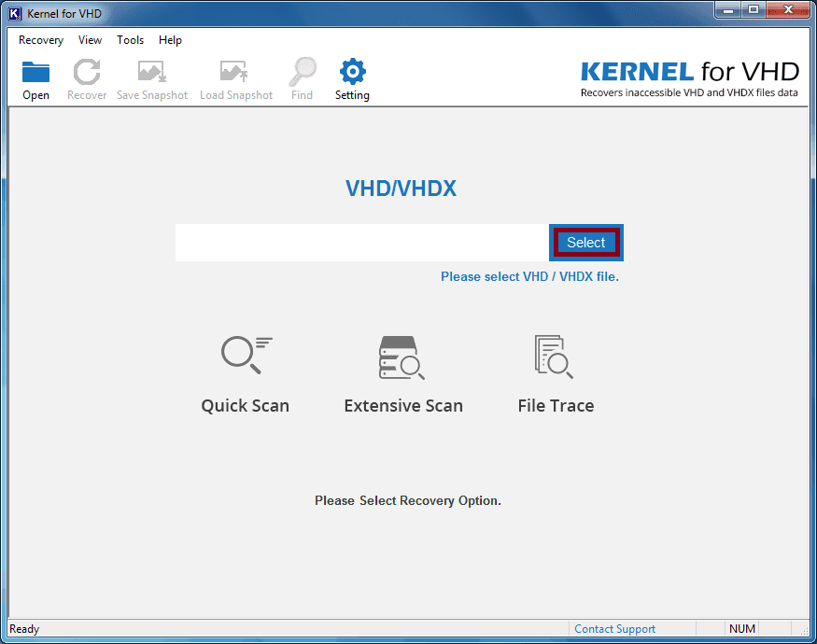Click the NUM indicator in status bar
Screen dimensions: 817x644
(742, 629)
